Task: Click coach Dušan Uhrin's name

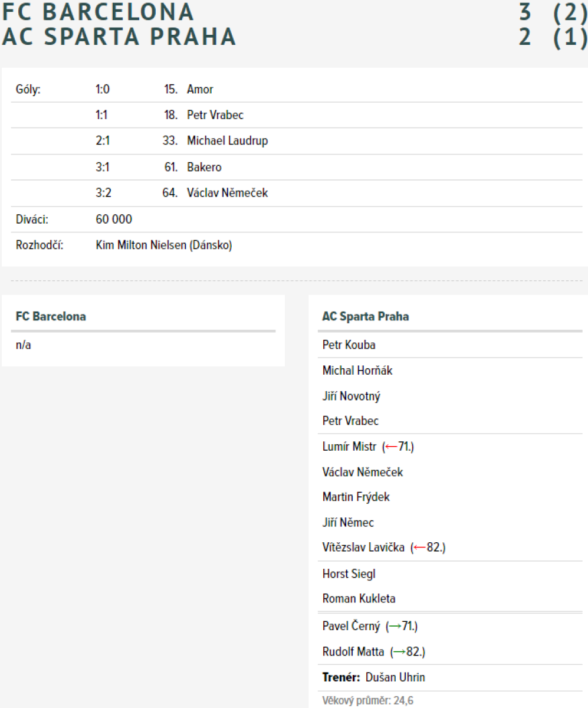Action: tap(395, 677)
